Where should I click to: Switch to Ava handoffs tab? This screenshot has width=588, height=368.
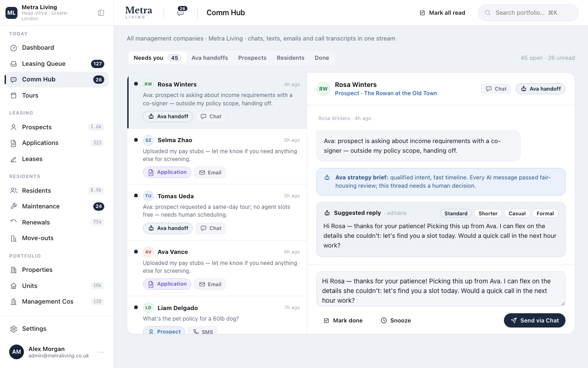tap(209, 58)
